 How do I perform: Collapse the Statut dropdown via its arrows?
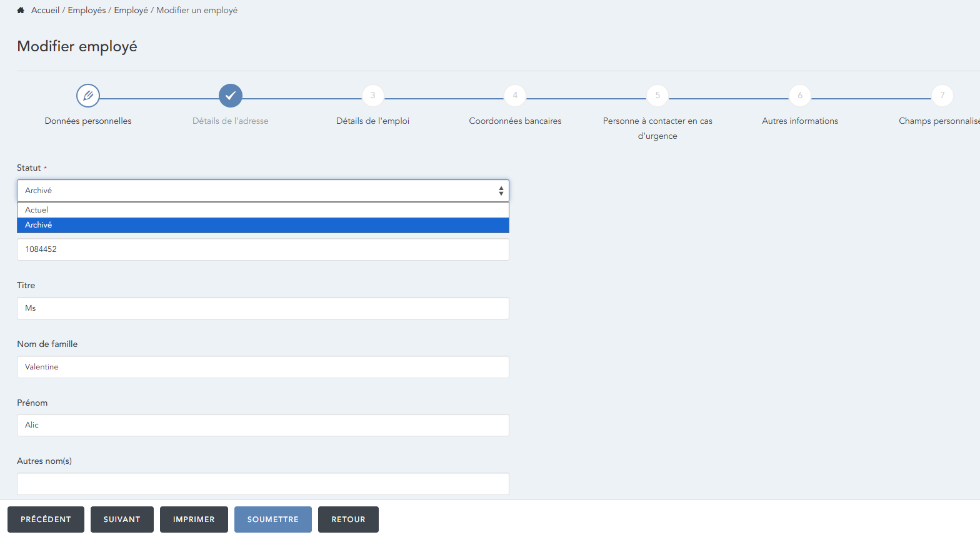[x=501, y=191]
